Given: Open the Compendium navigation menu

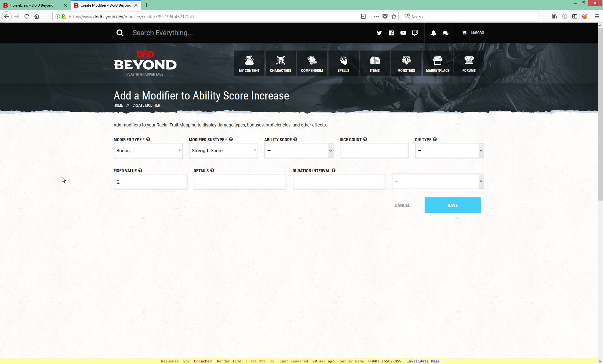Looking at the screenshot, I should [312, 63].
